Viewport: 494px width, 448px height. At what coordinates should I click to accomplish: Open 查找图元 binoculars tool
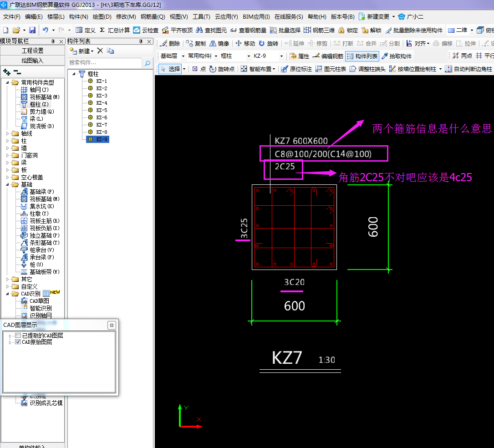coord(211,30)
